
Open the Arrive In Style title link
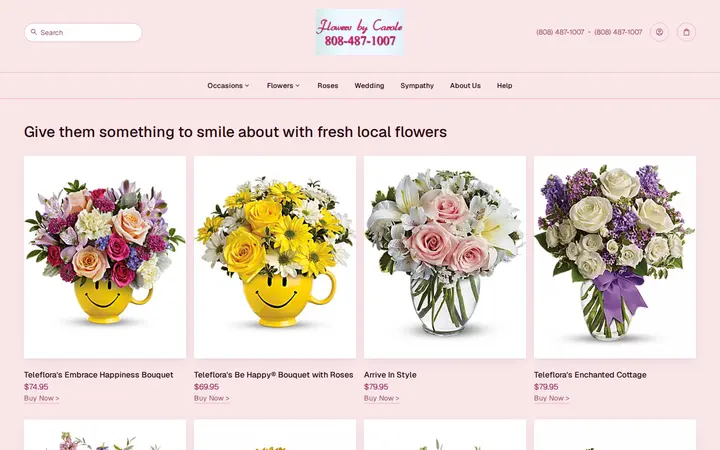tap(390, 375)
